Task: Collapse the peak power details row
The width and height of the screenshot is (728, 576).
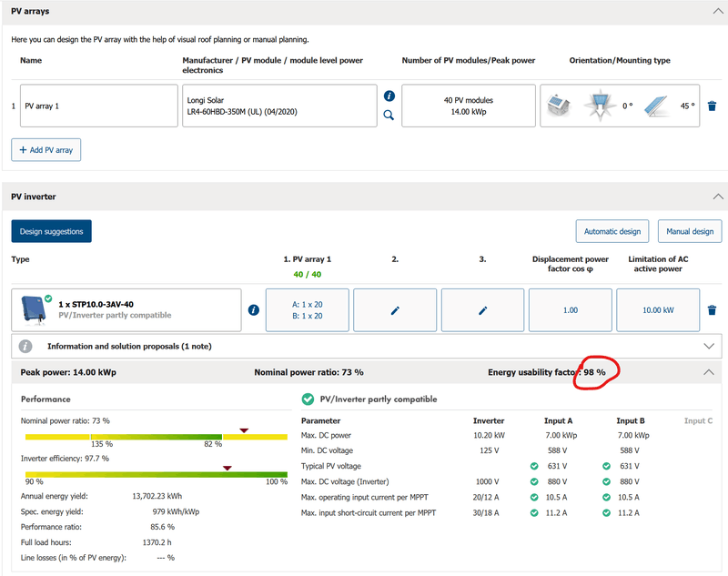Action: coord(710,372)
